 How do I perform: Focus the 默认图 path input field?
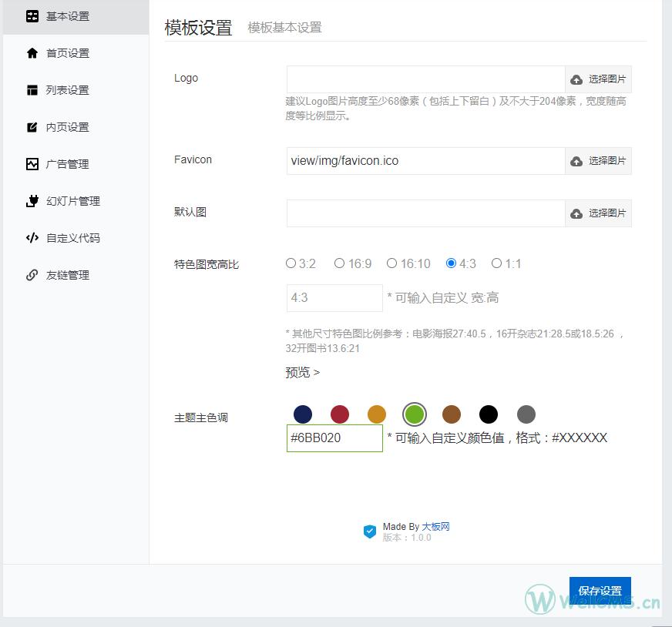point(426,213)
